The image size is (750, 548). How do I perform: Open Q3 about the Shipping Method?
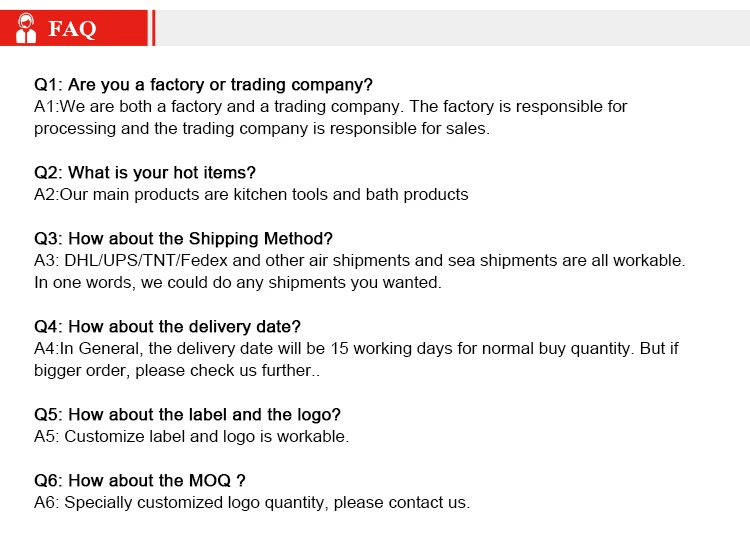tap(183, 238)
